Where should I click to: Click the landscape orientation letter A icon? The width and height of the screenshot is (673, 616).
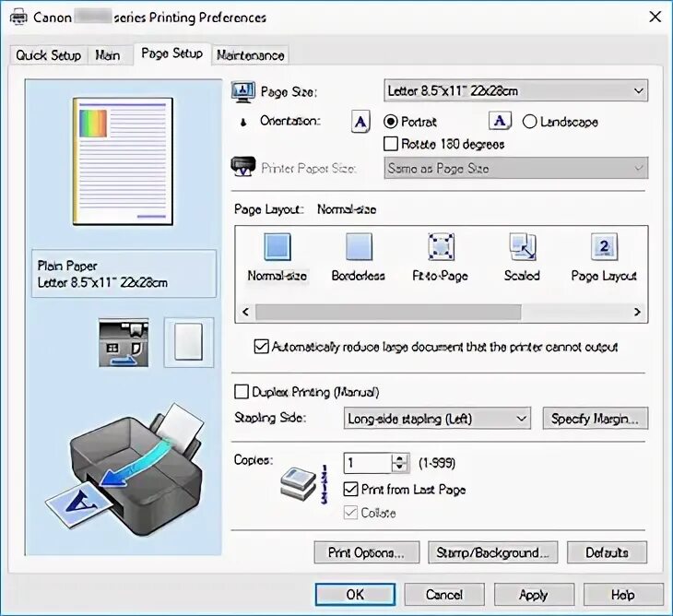coord(500,121)
